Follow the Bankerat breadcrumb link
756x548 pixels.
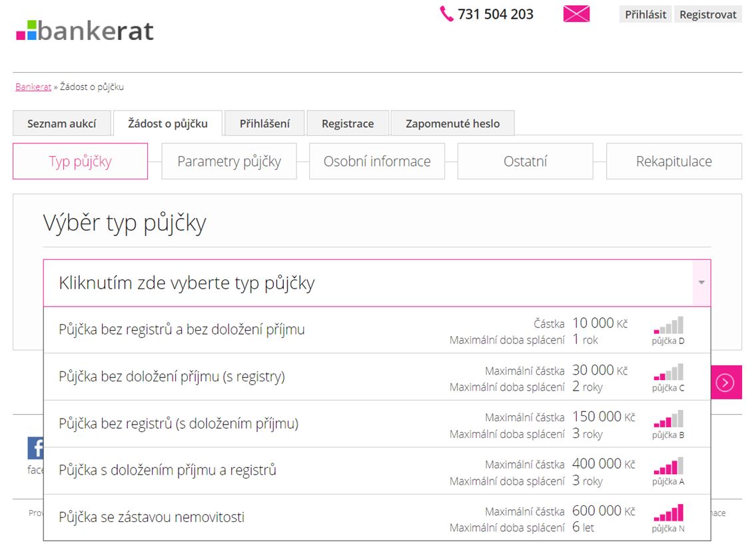click(x=33, y=87)
